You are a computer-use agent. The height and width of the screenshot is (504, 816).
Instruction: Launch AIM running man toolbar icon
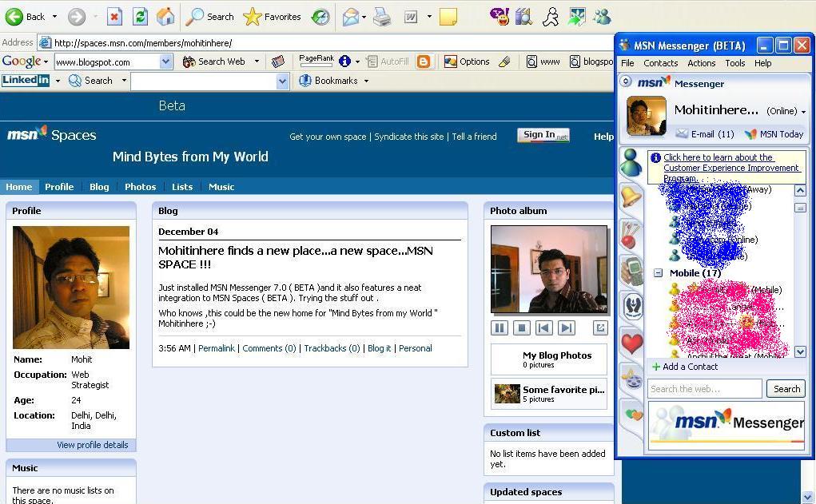pyautogui.click(x=551, y=17)
